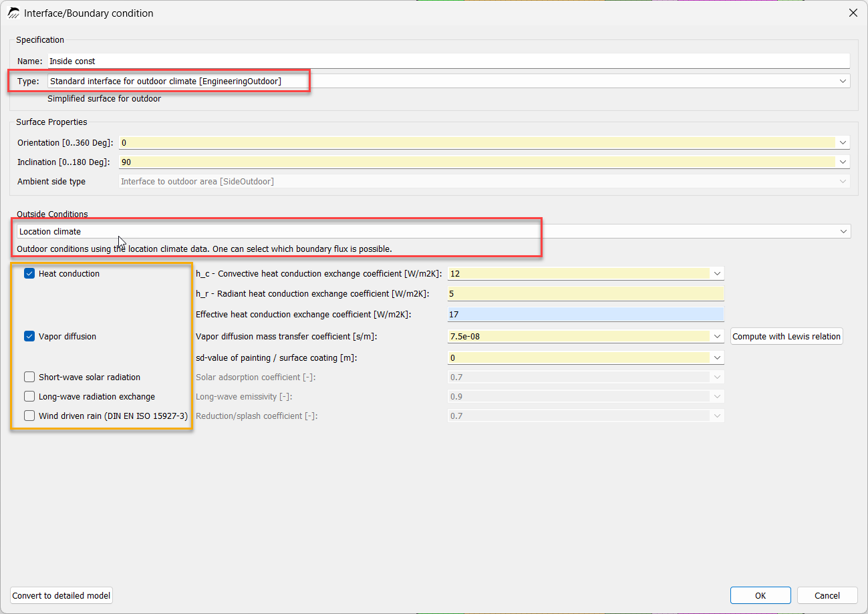Image resolution: width=868 pixels, height=614 pixels.
Task: Expand the Inclination dropdown arrow
Action: click(843, 162)
